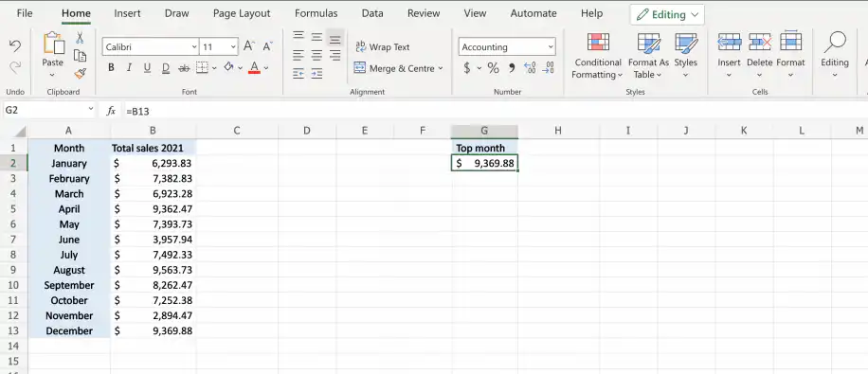Toggle italic formatting
Screen dimensions: 868x374
click(x=129, y=67)
